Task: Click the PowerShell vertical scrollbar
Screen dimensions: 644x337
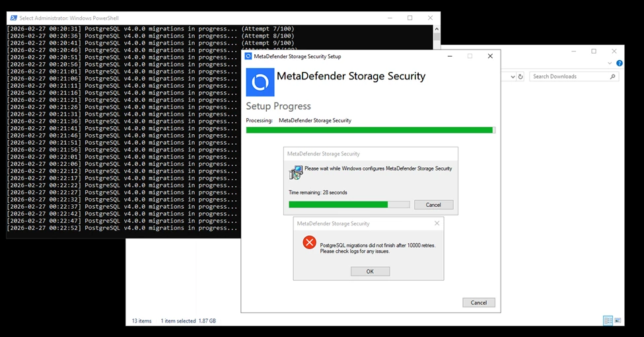Action: 437,132
